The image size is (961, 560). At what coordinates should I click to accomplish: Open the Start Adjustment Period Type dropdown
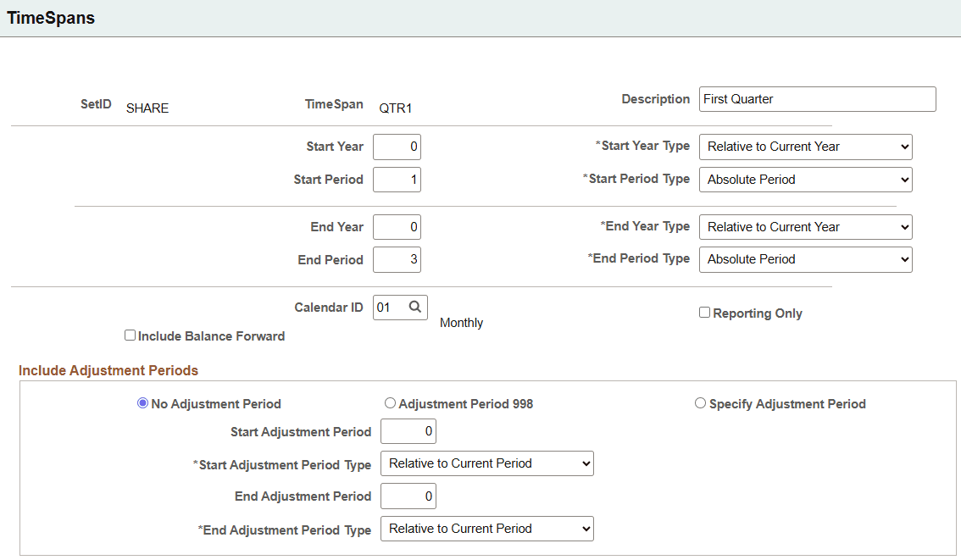[x=487, y=463]
